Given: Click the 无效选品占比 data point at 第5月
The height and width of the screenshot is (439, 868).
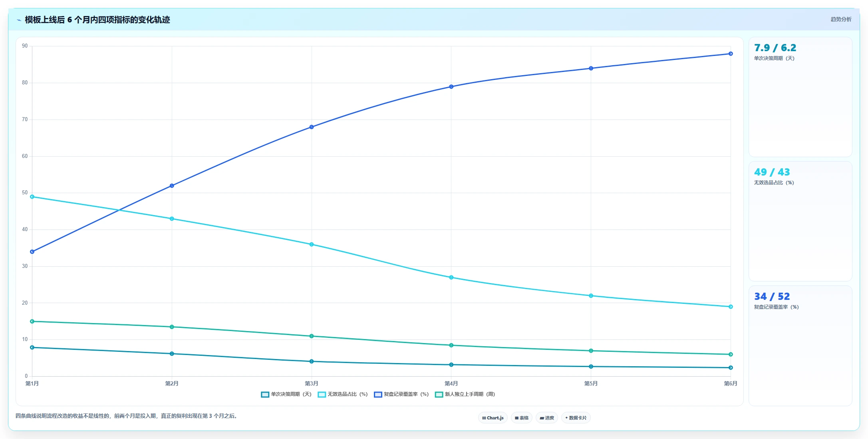Looking at the screenshot, I should pyautogui.click(x=591, y=296).
